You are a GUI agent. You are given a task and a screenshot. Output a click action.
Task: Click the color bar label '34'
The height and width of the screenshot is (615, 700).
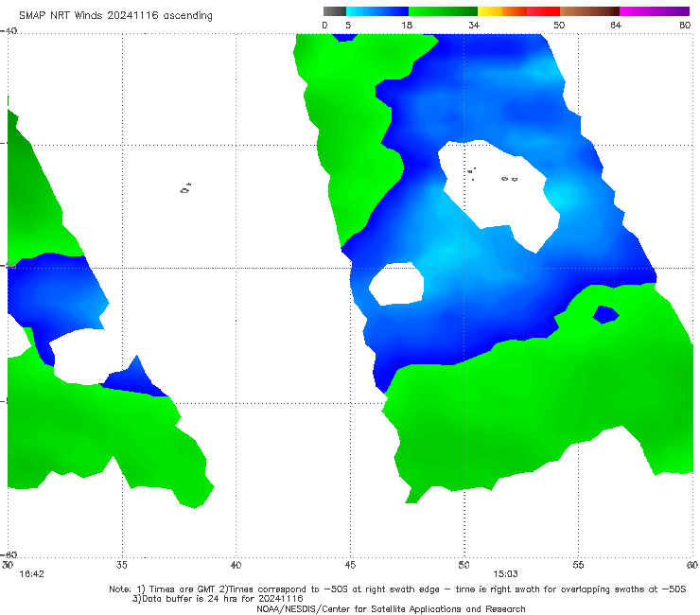[474, 26]
